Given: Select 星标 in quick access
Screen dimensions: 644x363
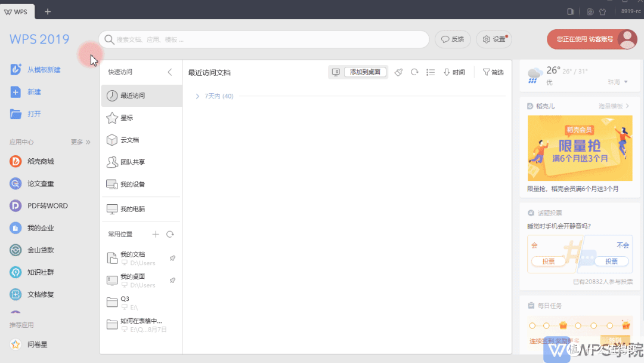Looking at the screenshot, I should [x=141, y=118].
